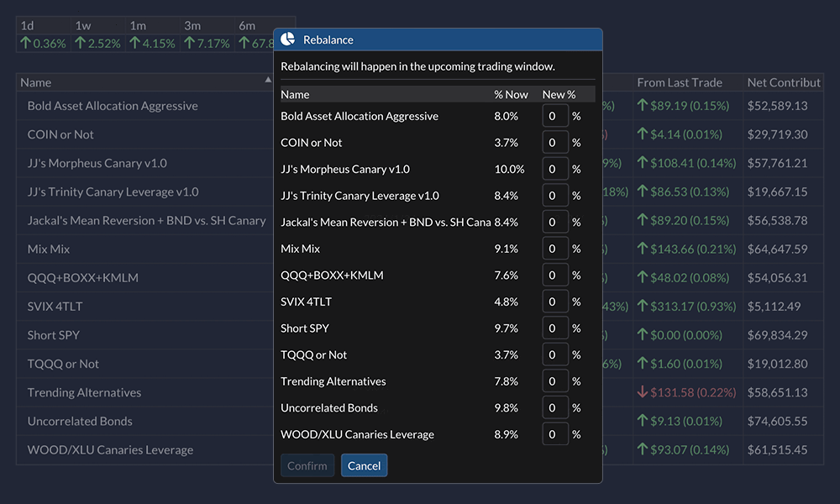The height and width of the screenshot is (504, 840).
Task: Select the 1m performance period
Action: coord(138,25)
